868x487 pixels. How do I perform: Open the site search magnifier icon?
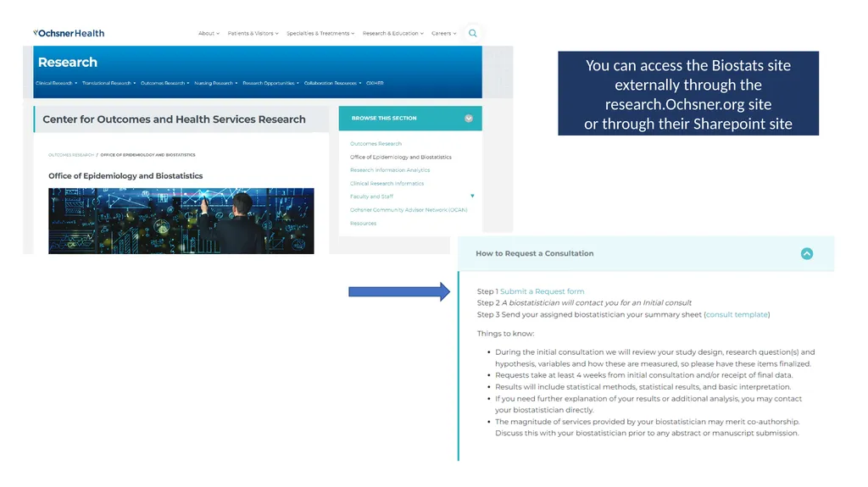tap(472, 33)
